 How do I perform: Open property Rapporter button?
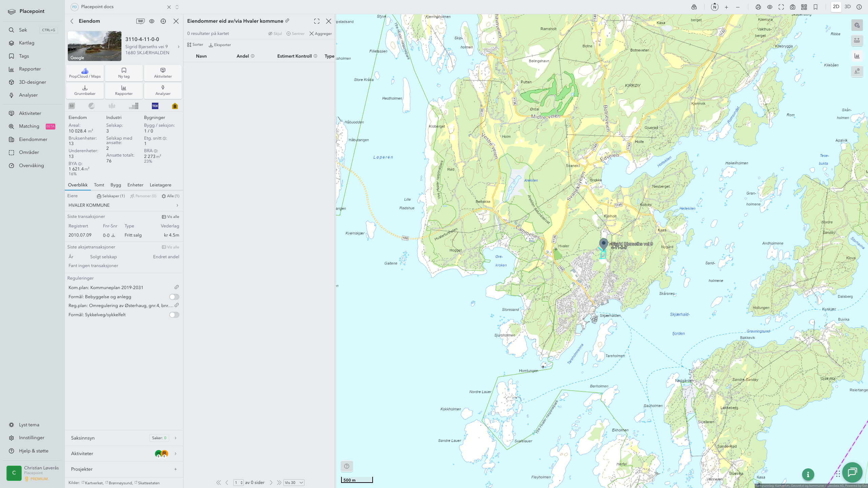[124, 90]
